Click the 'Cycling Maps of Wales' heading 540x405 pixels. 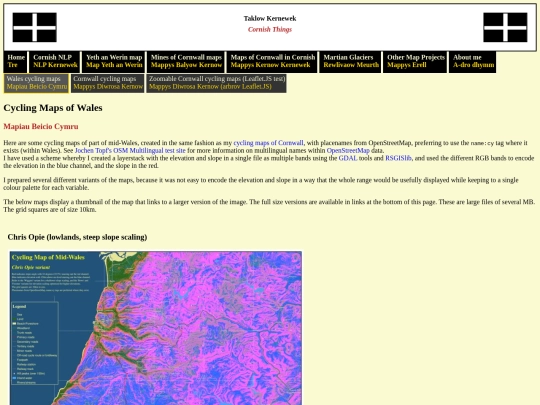(x=53, y=108)
